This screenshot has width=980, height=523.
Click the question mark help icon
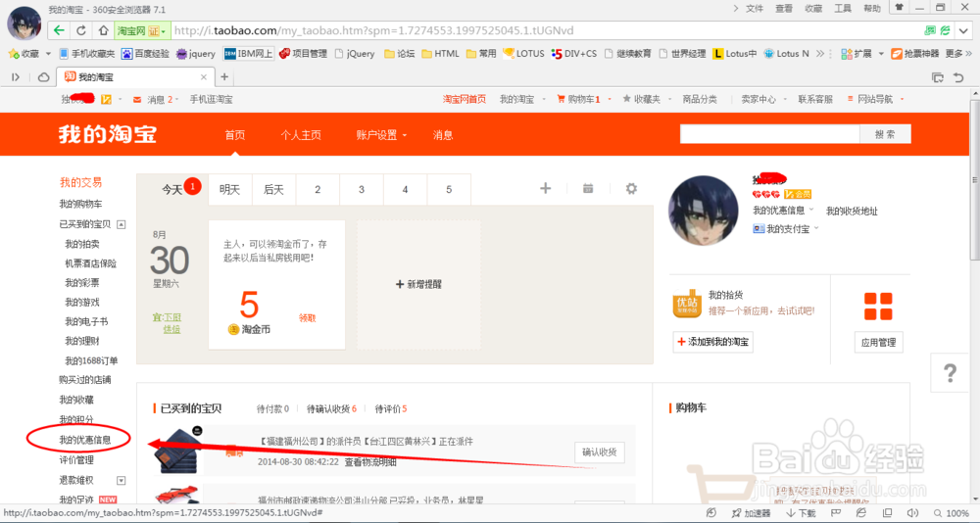(x=950, y=373)
